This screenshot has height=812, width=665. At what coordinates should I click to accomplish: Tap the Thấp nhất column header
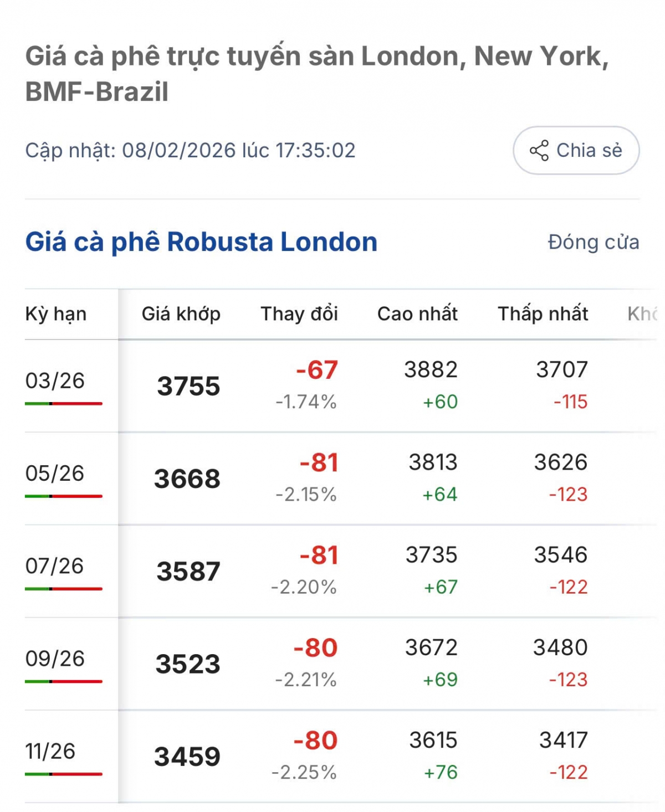pyautogui.click(x=543, y=314)
